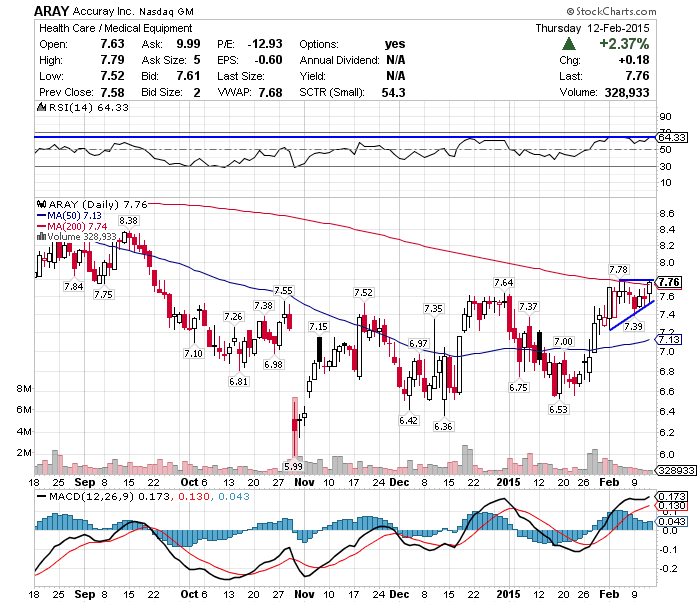
Task: Click the boxed 7.76 last price axis tag
Action: coord(669,282)
